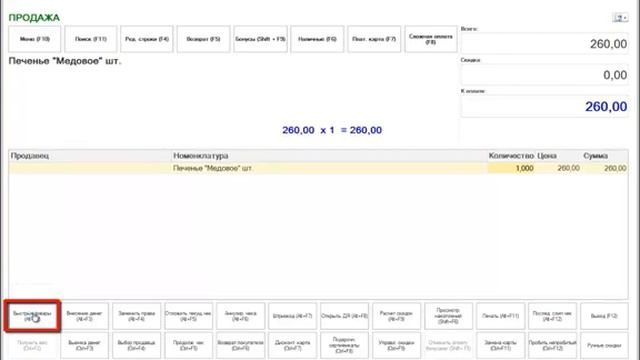Screen dimensions: 640x360
Task: Click the Штрихкод (Alt+F7) barcode button
Action: (293, 316)
